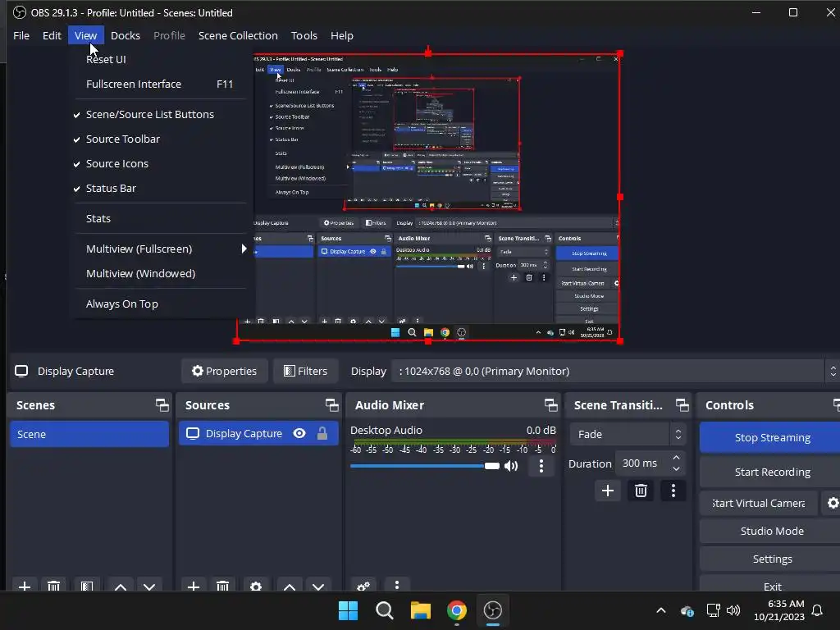The image size is (840, 630).
Task: Add a scene transition with the plus button
Action: (608, 491)
